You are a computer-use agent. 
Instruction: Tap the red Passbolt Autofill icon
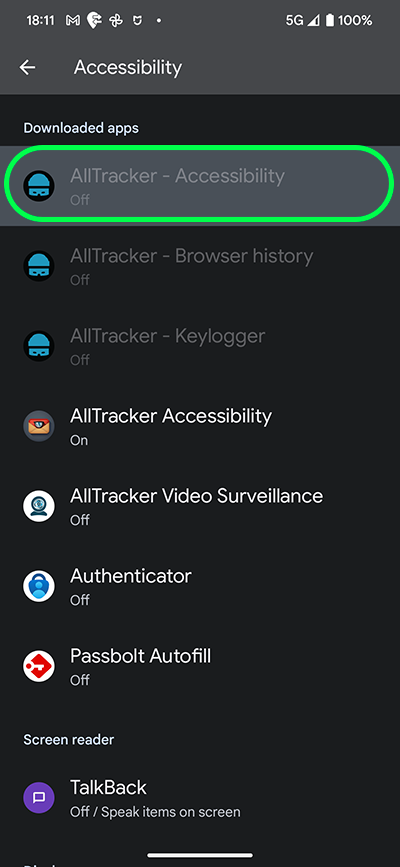pos(39,666)
